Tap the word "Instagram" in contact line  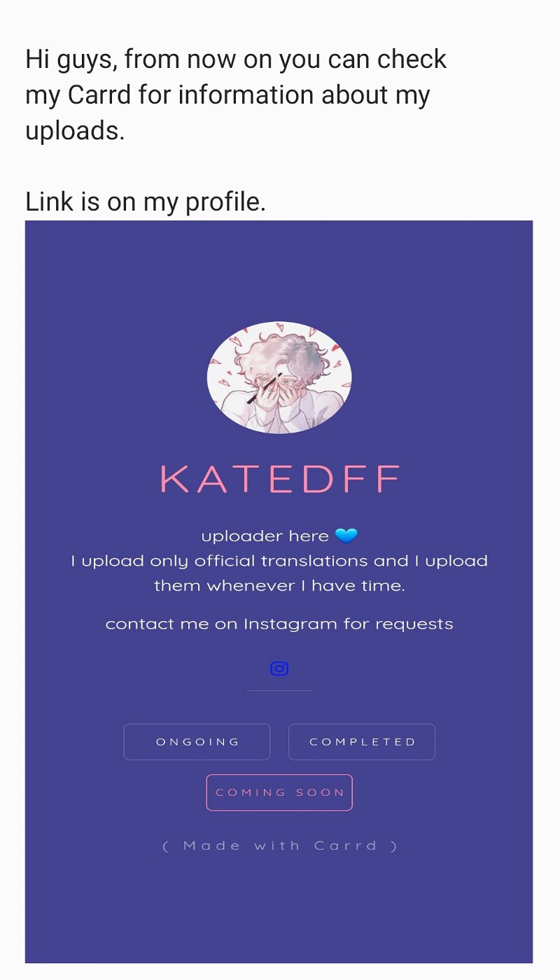[x=290, y=624]
